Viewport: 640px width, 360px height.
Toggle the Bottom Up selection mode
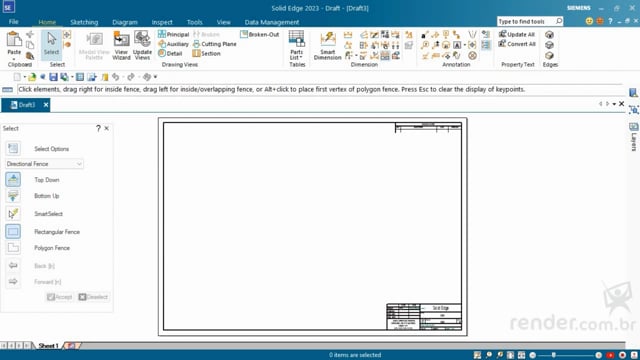point(13,196)
